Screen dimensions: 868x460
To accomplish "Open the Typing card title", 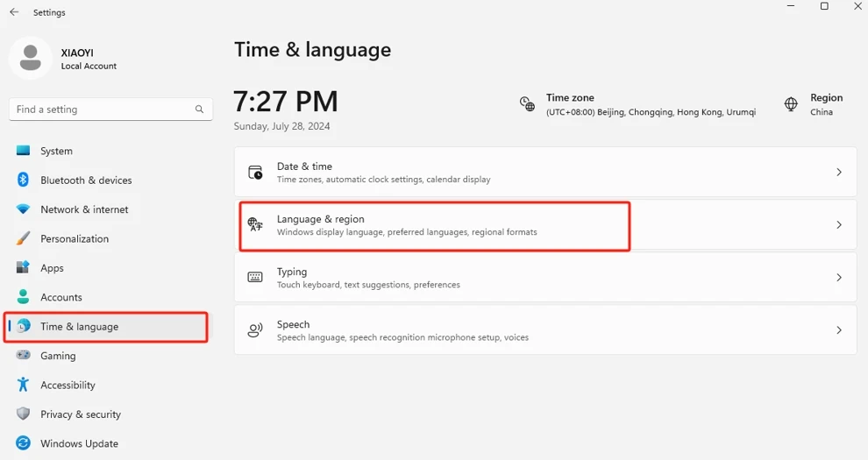I will pyautogui.click(x=292, y=272).
